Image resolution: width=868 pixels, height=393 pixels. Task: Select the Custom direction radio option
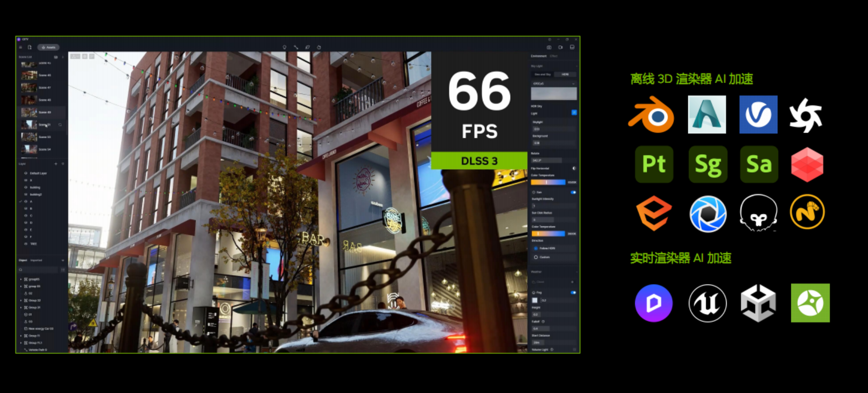coord(536,257)
